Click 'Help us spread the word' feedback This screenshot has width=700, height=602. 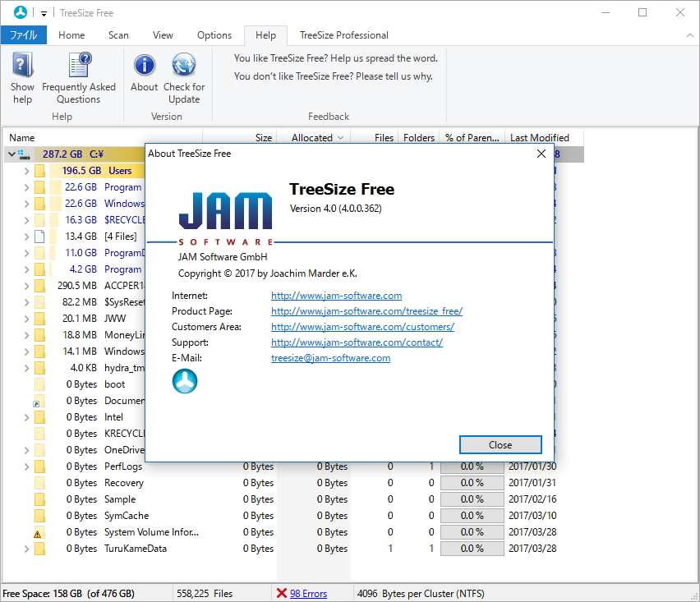pos(336,58)
